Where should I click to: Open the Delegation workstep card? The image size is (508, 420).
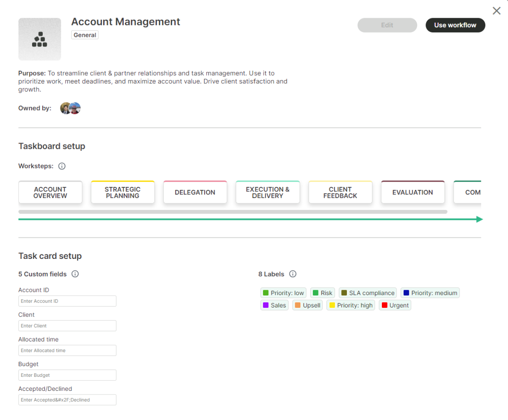click(195, 192)
